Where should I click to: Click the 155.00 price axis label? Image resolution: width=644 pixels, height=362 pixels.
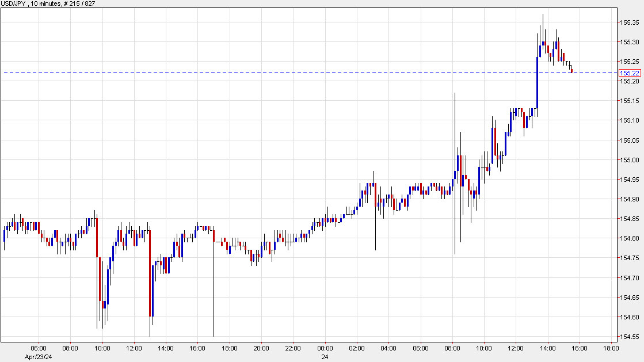(x=629, y=160)
